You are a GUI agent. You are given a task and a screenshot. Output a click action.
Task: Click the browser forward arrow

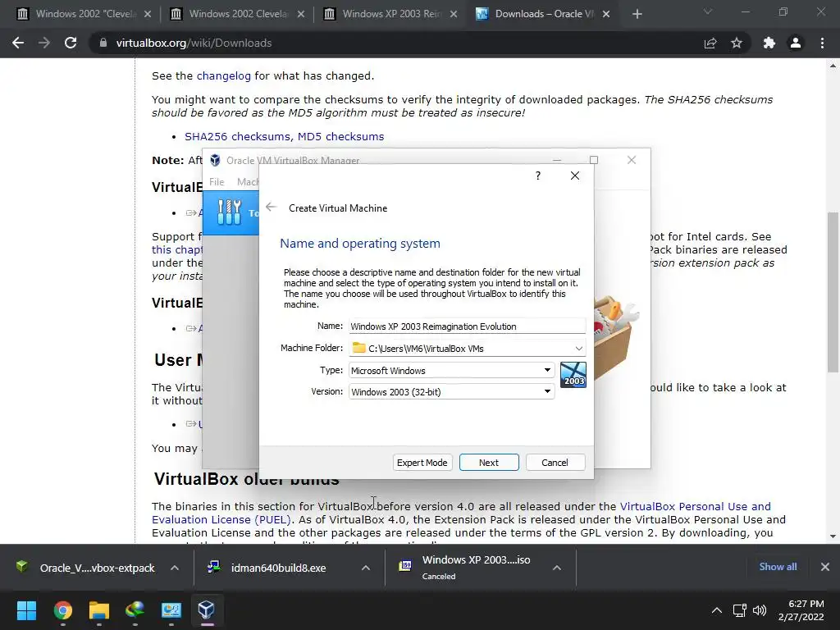point(44,43)
